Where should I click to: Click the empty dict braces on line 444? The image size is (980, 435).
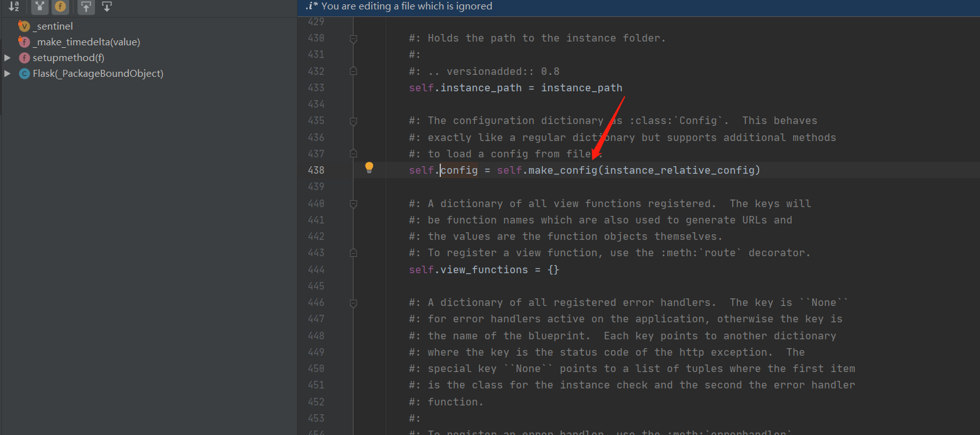[553, 269]
